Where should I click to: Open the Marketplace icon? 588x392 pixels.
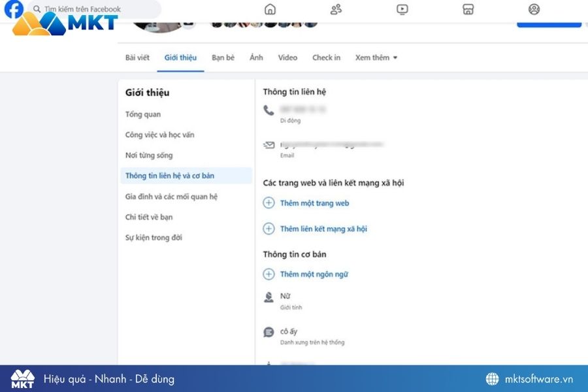tap(468, 9)
